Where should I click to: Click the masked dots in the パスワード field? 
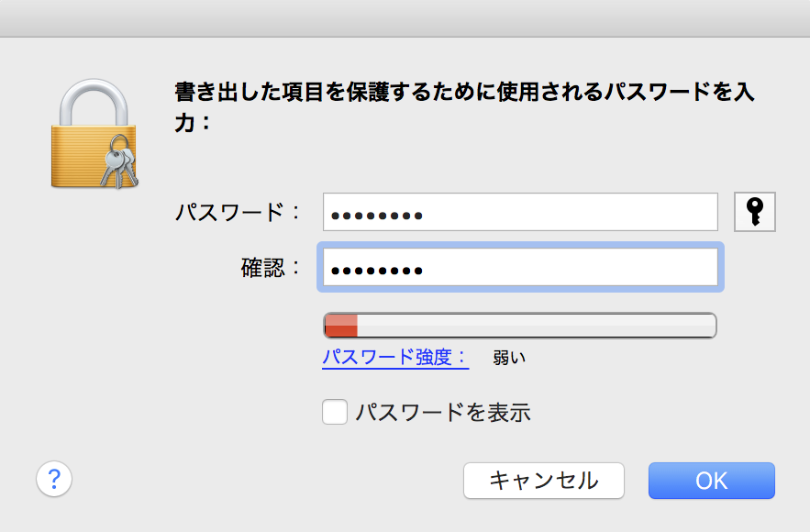[376, 216]
